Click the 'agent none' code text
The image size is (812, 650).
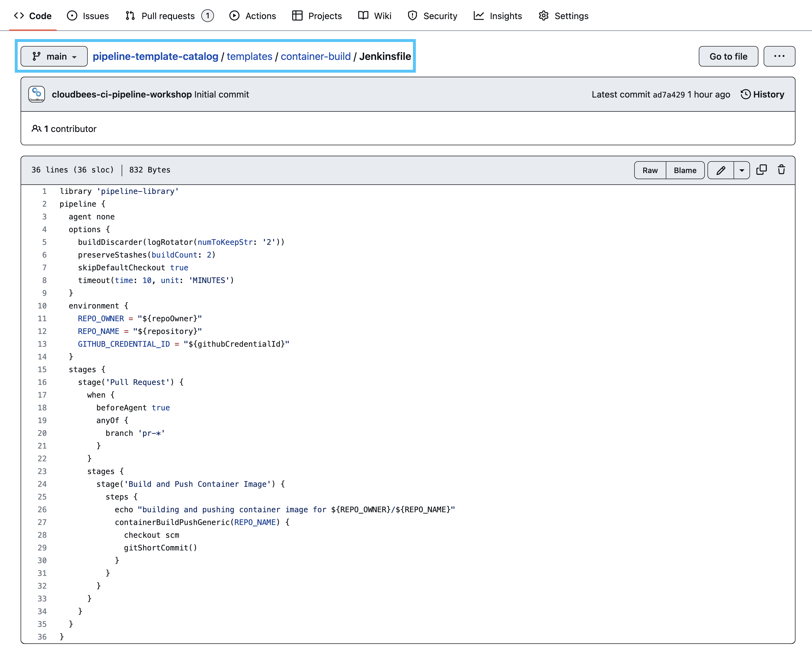92,217
